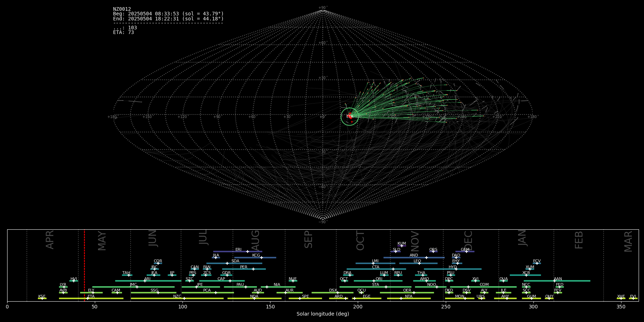
Task: Click the GEM shower label in timeline
Action: pyautogui.click(x=465, y=250)
